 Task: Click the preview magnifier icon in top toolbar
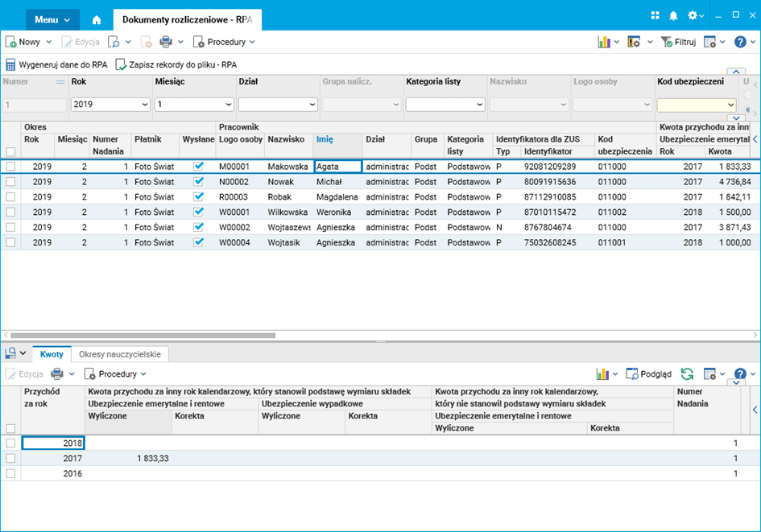(114, 42)
